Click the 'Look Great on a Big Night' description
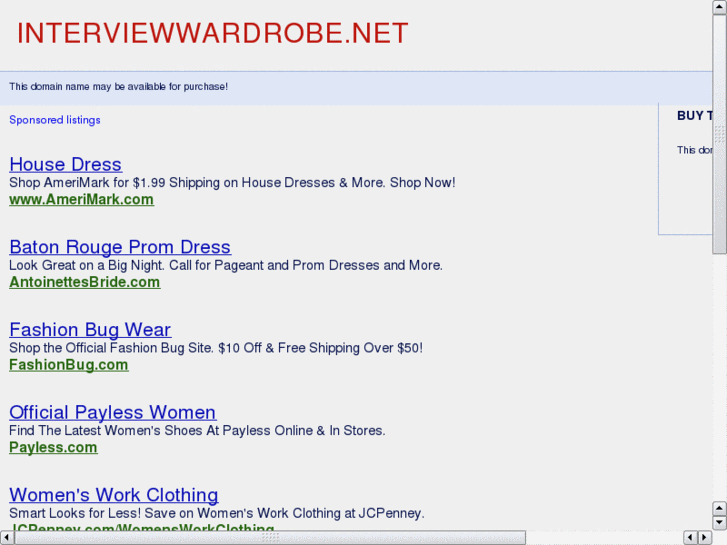The height and width of the screenshot is (545, 727). pos(226,265)
